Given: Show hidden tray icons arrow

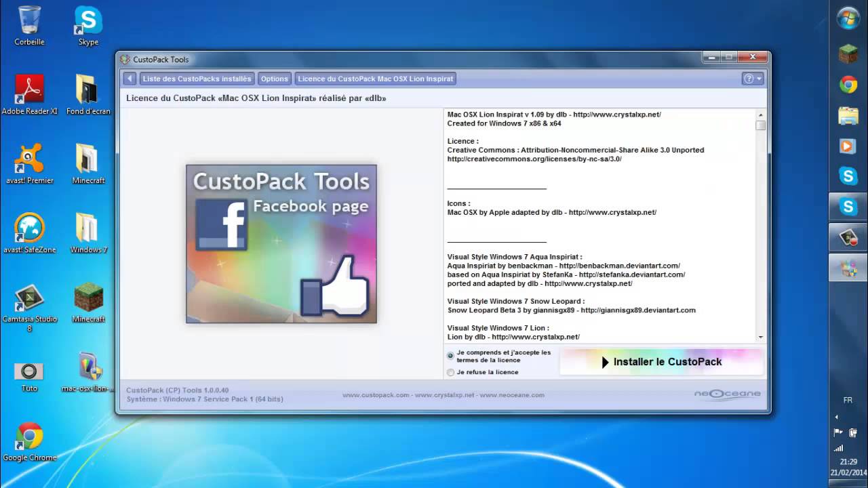Looking at the screenshot, I should point(836,417).
